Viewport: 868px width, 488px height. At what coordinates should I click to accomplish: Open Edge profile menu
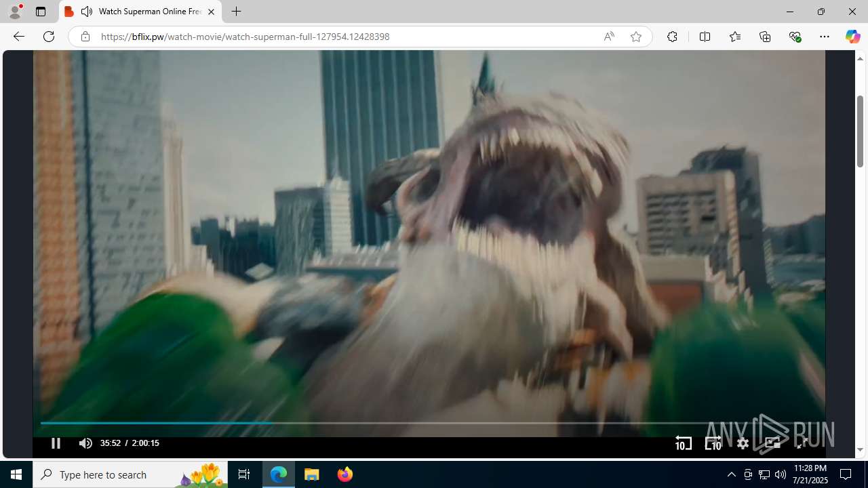pyautogui.click(x=15, y=12)
